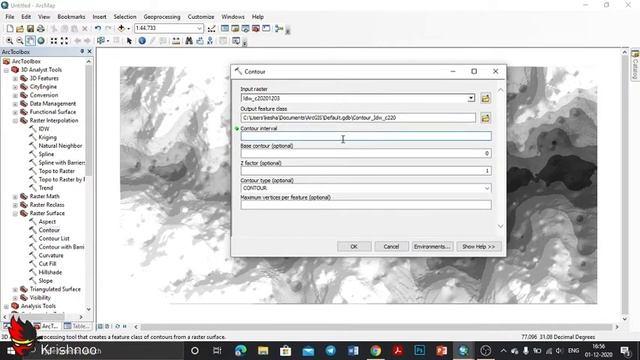This screenshot has height=360, width=640.
Task: Click the Show Help >> button
Action: click(x=478, y=247)
